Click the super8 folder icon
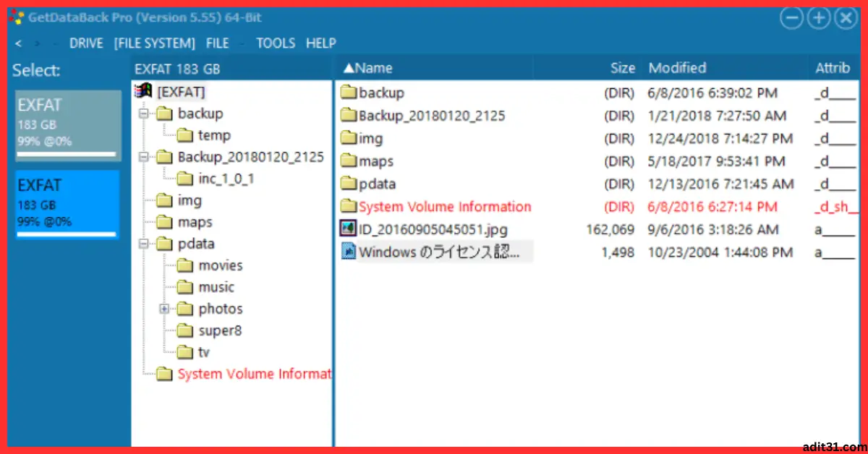 [186, 330]
